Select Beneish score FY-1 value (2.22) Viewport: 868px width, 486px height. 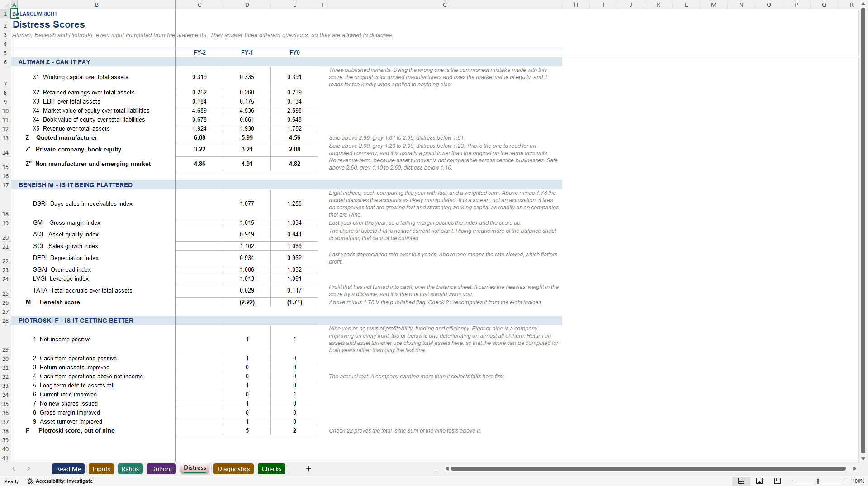click(x=247, y=302)
